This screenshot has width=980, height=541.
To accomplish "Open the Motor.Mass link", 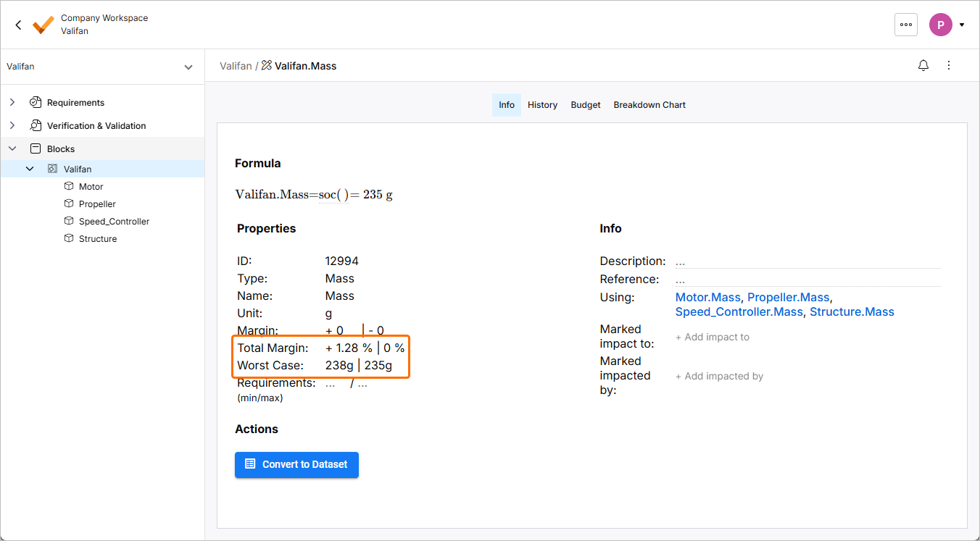I will coord(707,298).
